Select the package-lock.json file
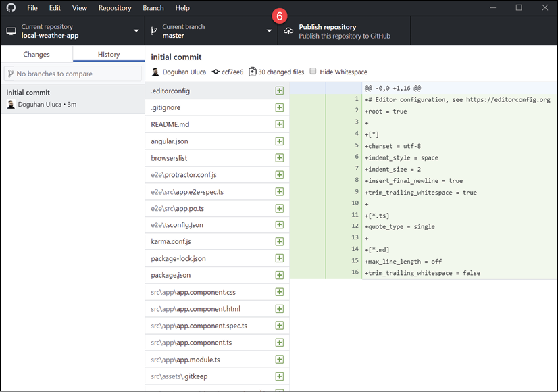558x392 pixels. (x=217, y=258)
